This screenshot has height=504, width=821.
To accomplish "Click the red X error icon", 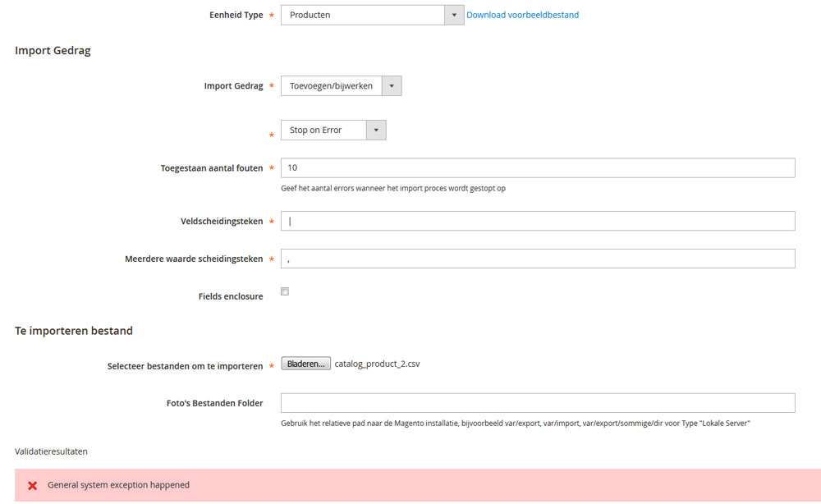I will pyautogui.click(x=33, y=485).
